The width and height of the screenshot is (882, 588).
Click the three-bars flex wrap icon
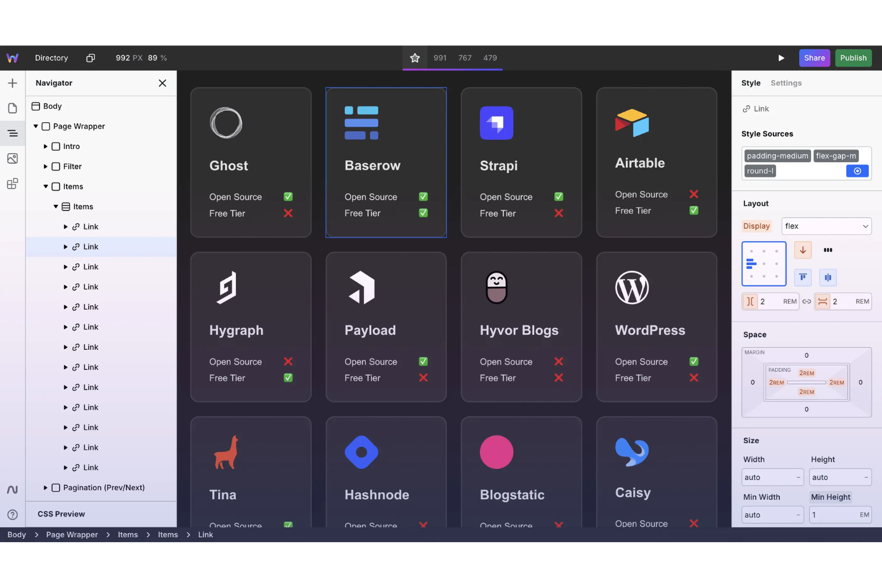(828, 250)
